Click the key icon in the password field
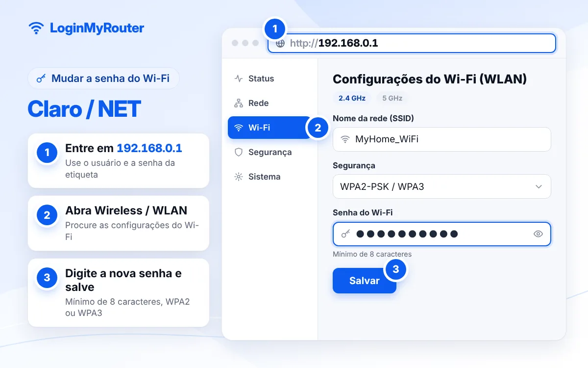This screenshot has width=588, height=368. pyautogui.click(x=345, y=234)
